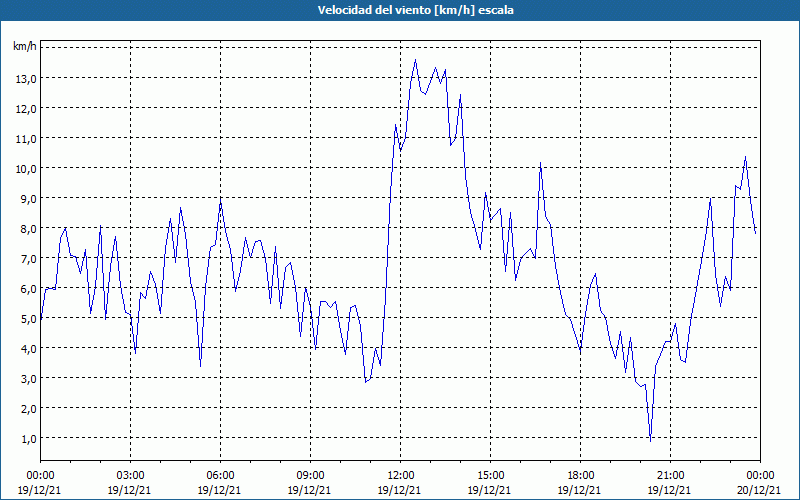Select the '1,0' y-axis value
The image size is (800, 500).
(x=29, y=439)
